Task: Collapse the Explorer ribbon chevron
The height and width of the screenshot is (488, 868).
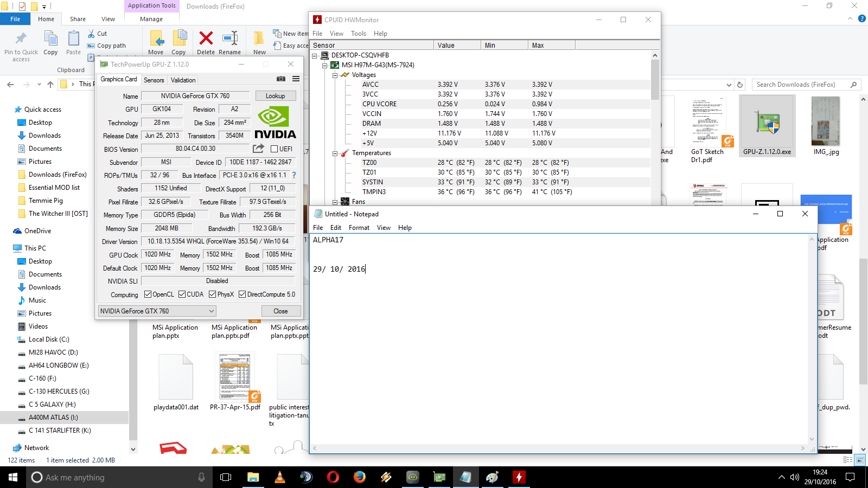Action: coord(850,19)
